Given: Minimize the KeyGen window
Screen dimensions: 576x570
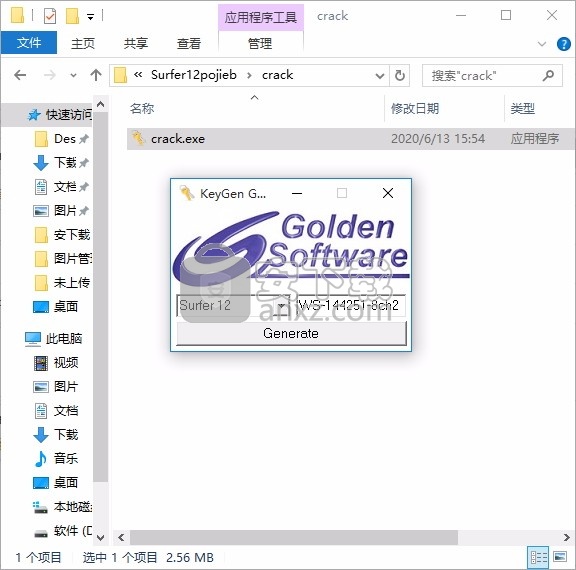Looking at the screenshot, I should (x=297, y=193).
